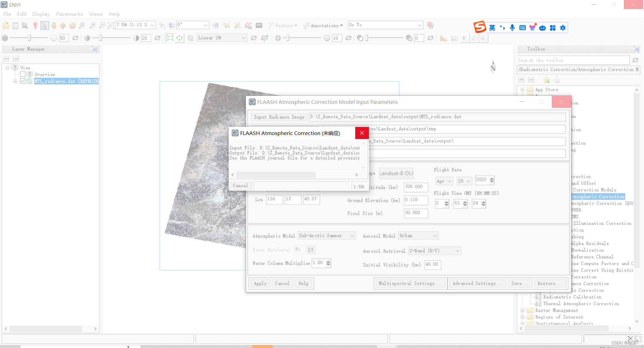
Task: Click Sogou voice input microphone icon
Action: 512,28
